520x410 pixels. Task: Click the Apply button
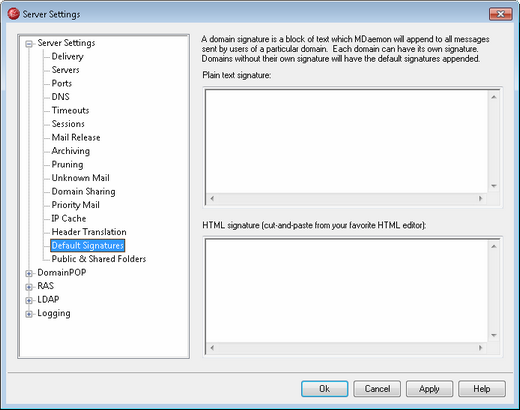(x=429, y=389)
